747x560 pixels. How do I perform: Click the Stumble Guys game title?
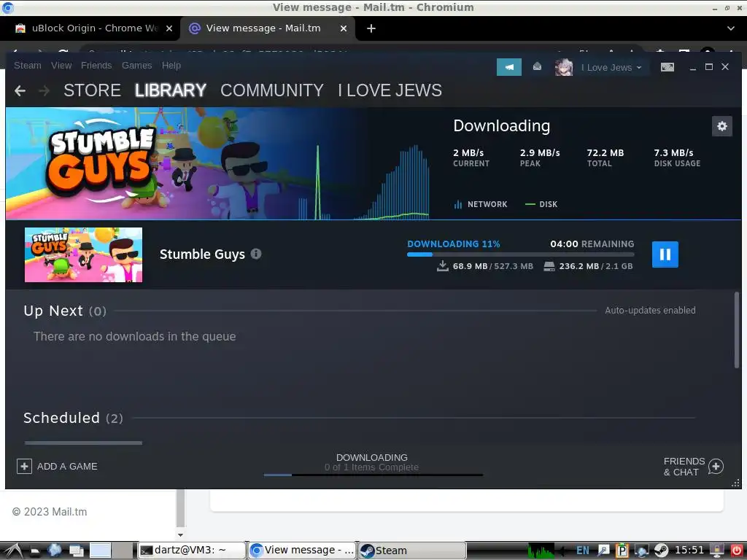(x=202, y=254)
